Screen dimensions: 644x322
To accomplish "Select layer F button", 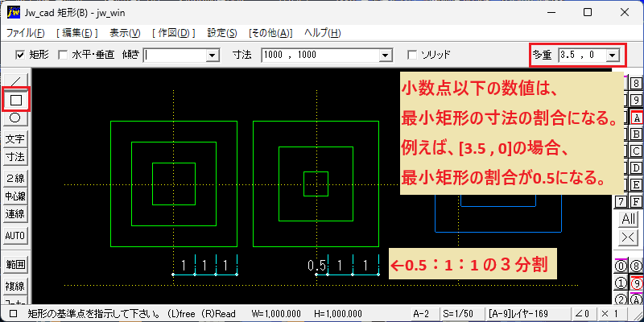I will (x=637, y=202).
